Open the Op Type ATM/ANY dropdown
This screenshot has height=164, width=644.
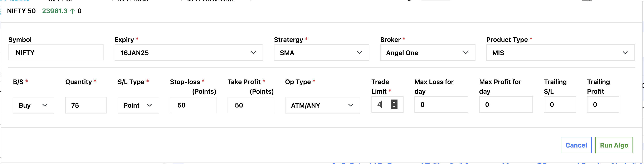coord(322,105)
